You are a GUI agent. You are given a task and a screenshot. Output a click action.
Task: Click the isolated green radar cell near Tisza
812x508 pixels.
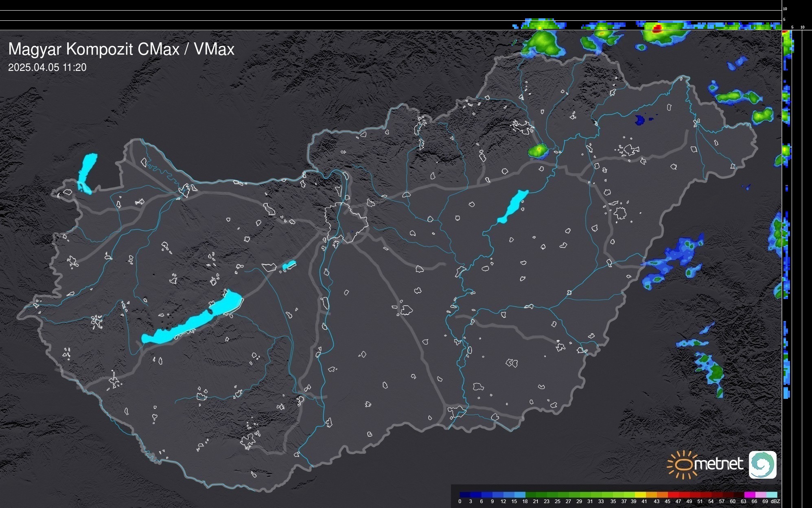pyautogui.click(x=538, y=151)
